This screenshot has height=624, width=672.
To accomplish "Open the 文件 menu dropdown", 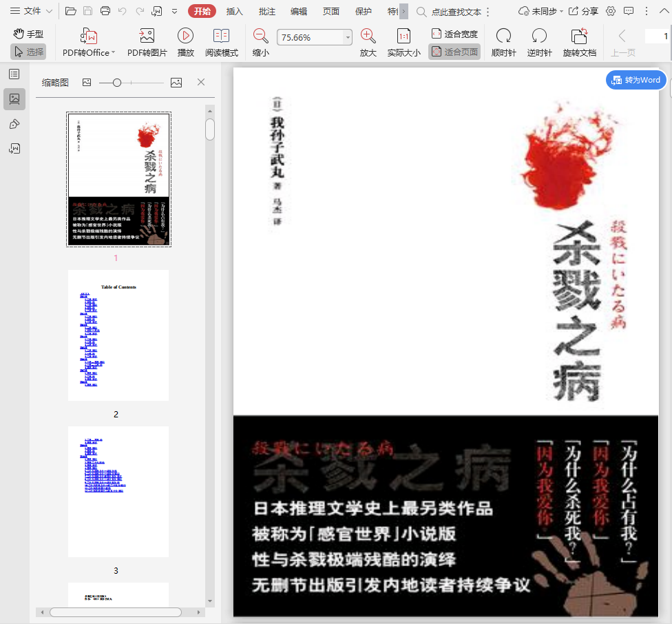I will 31,11.
